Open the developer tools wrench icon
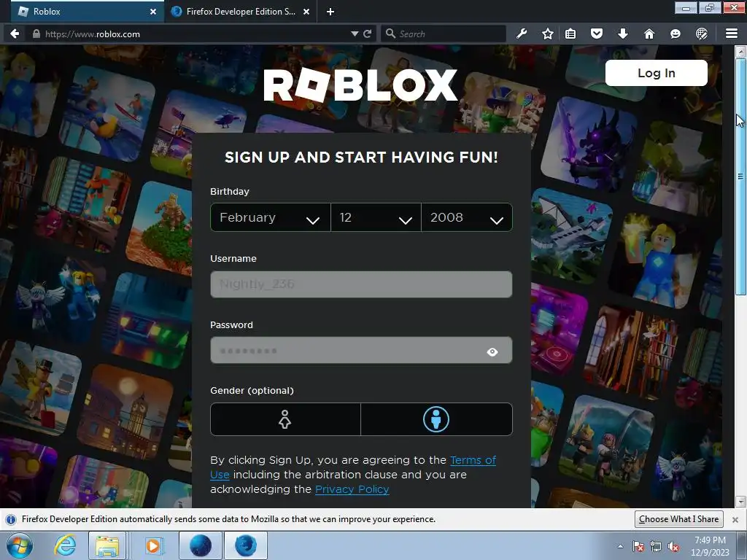747x560 pixels. (x=522, y=34)
